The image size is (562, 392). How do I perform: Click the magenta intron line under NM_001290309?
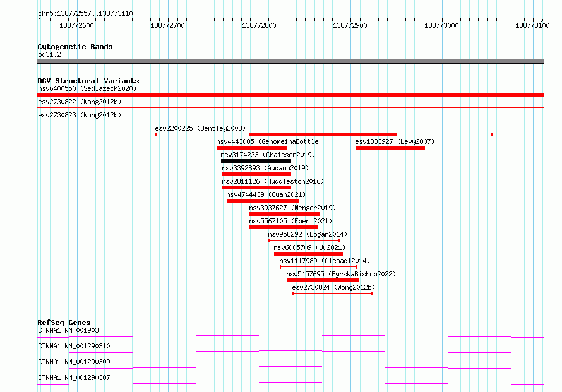pyautogui.click(x=290, y=367)
